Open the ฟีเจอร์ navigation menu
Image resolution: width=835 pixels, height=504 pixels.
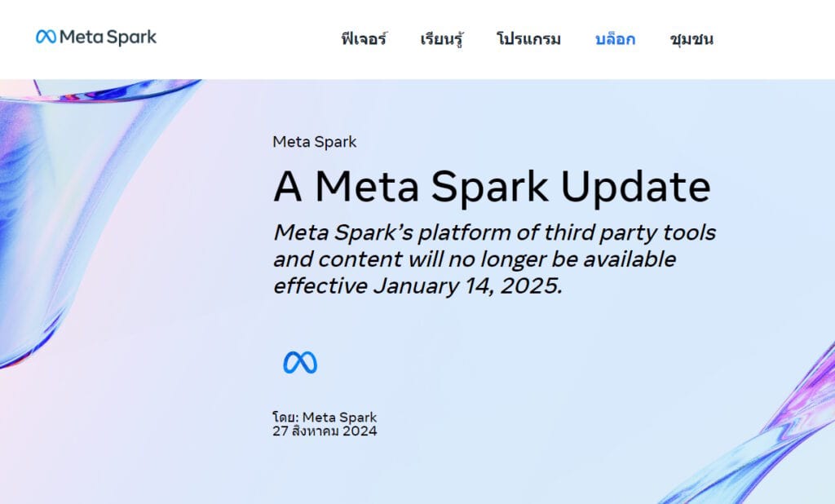click(364, 38)
